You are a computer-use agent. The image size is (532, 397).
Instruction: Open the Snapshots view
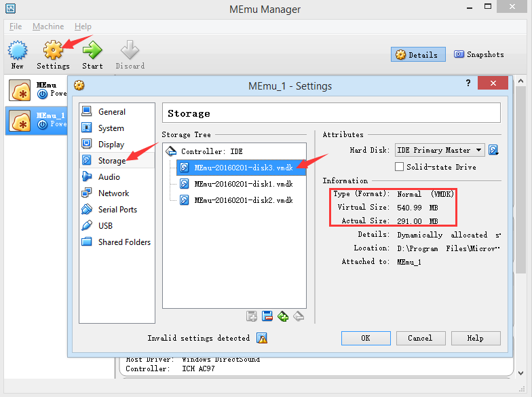pyautogui.click(x=479, y=54)
